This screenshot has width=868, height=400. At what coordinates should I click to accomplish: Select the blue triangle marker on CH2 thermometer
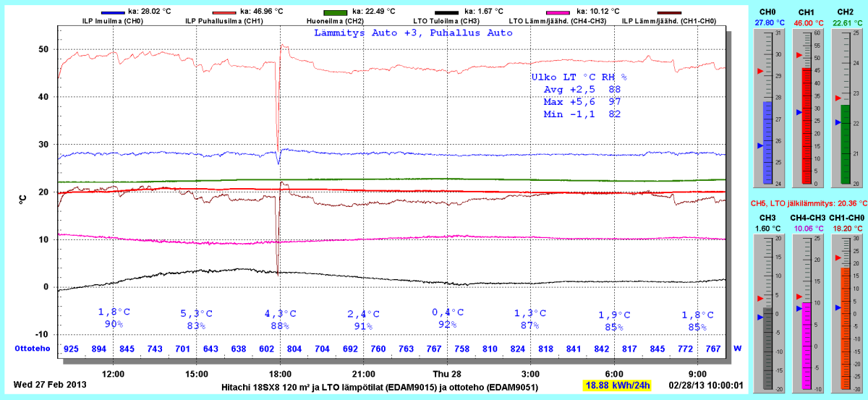pos(838,123)
